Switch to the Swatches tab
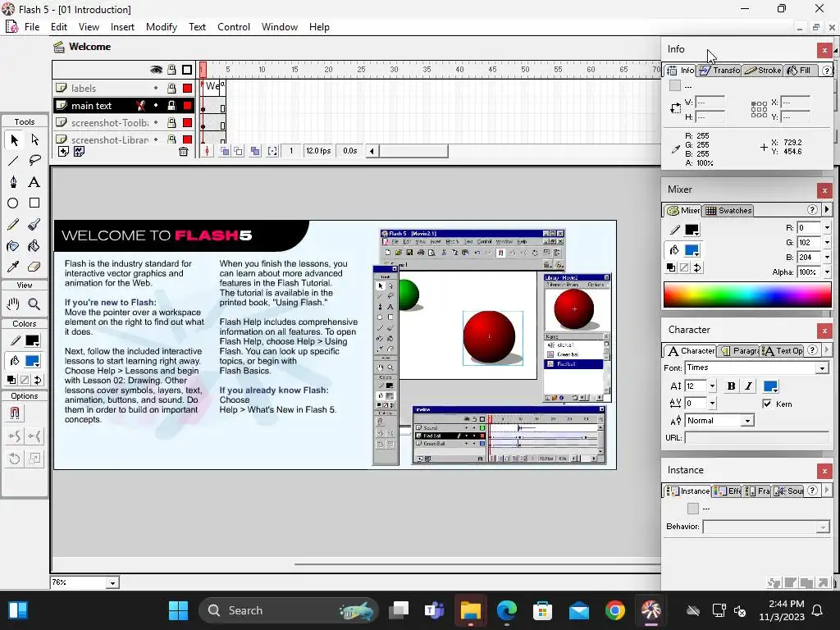 pos(728,211)
